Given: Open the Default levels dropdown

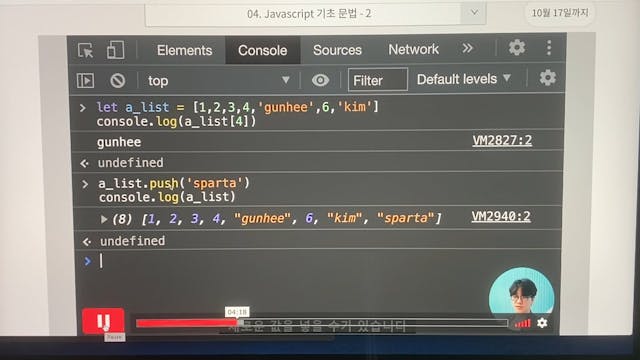Looking at the screenshot, I should click(x=464, y=79).
